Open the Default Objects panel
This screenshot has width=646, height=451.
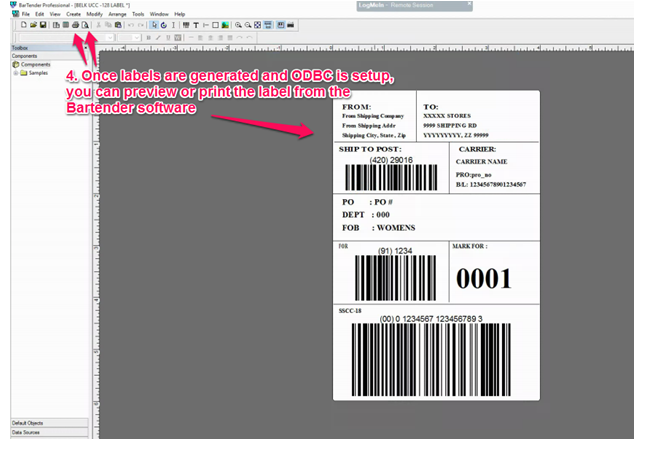point(49,423)
